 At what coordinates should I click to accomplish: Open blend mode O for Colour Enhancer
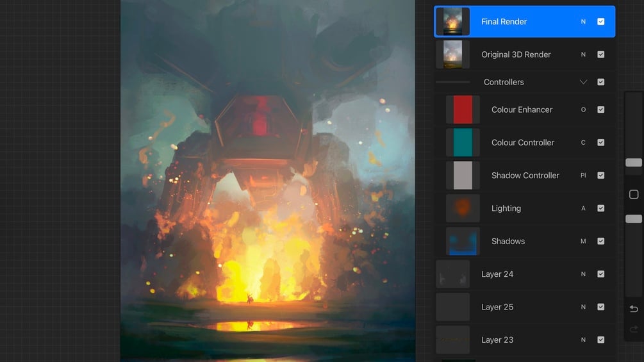pos(583,110)
